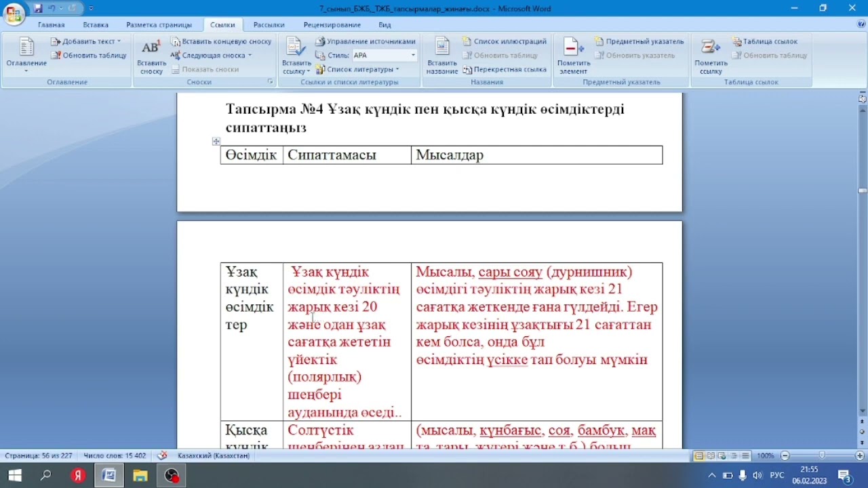
Task: Insert a footnote with Вставить сноску
Action: (x=151, y=56)
